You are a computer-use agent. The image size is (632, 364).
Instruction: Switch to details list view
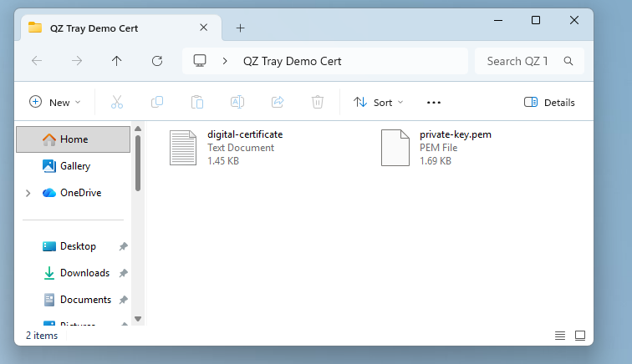[560, 336]
